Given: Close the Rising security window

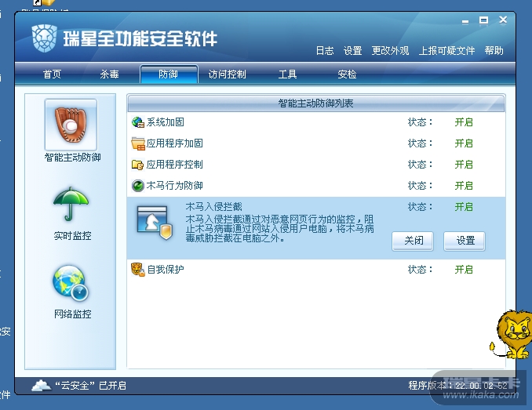Looking at the screenshot, I should (x=503, y=20).
